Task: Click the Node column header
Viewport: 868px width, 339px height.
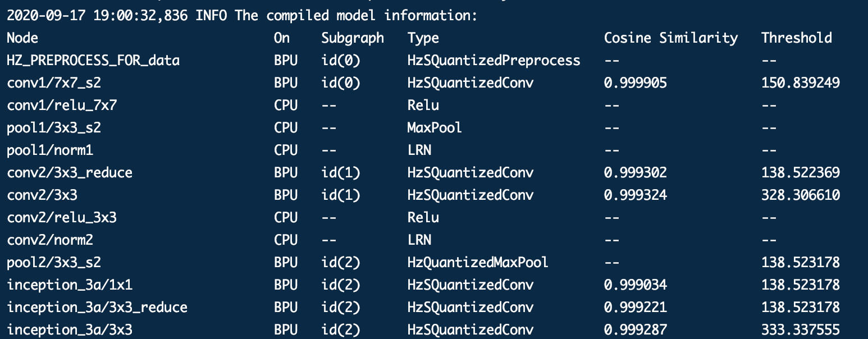Action: pyautogui.click(x=23, y=38)
